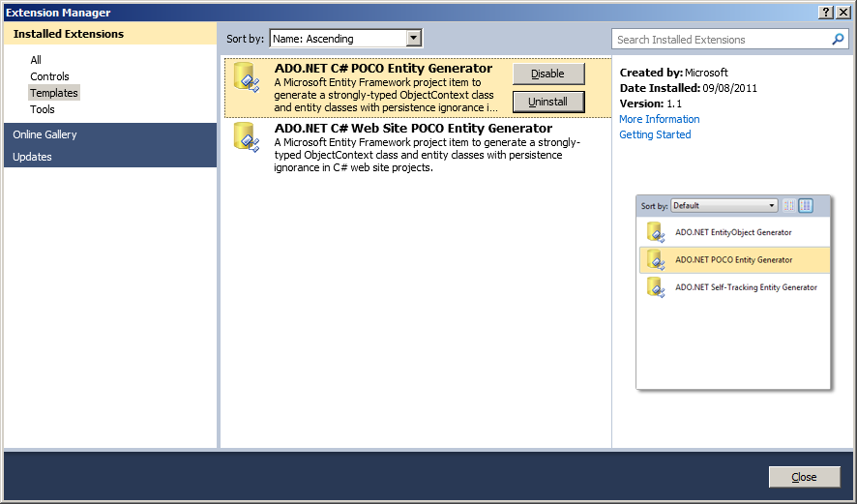
Task: Show the Tools category
Action: [43, 109]
